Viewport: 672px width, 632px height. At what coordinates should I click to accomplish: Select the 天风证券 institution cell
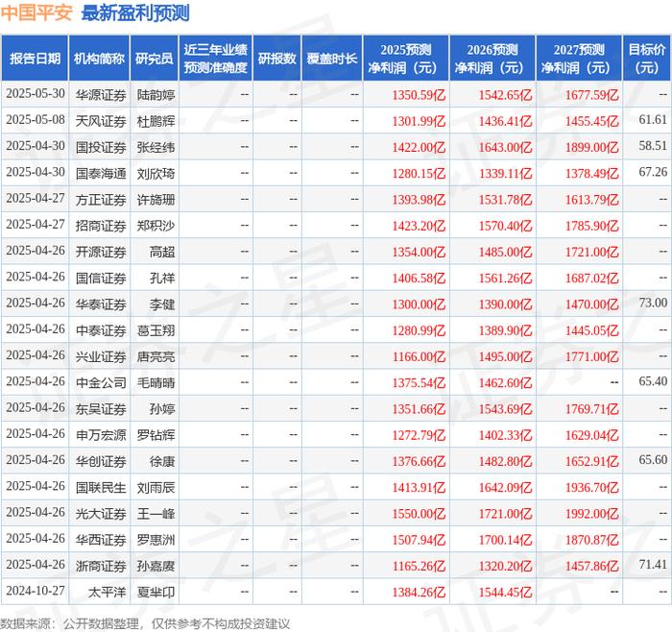[101, 121]
